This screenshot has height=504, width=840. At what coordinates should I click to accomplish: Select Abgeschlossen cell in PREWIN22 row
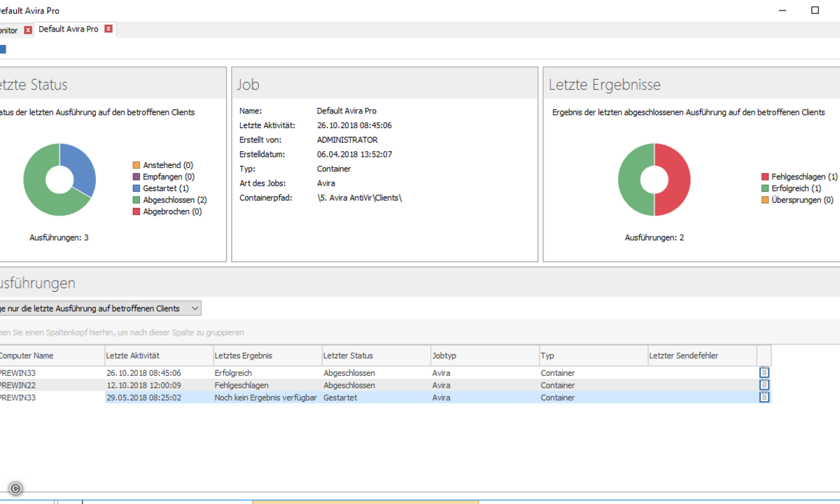click(376, 385)
